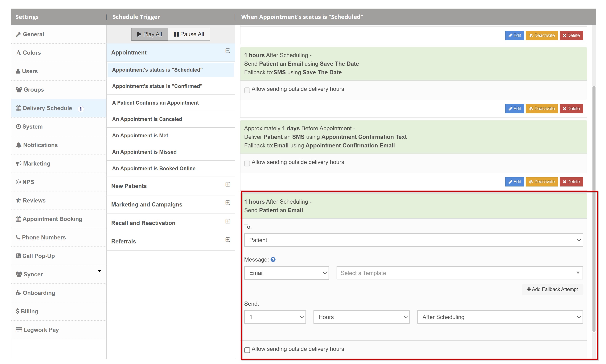Expand the Syncer submenu arrow

pos(99,271)
